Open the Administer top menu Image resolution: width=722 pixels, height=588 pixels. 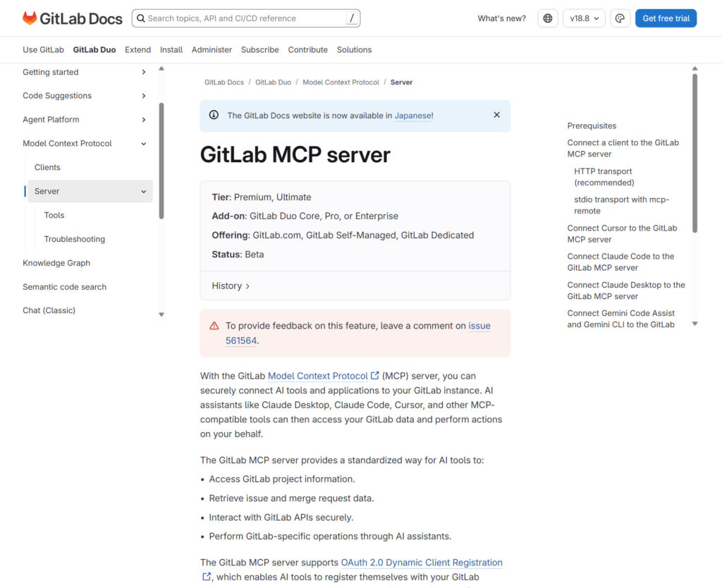(x=212, y=50)
